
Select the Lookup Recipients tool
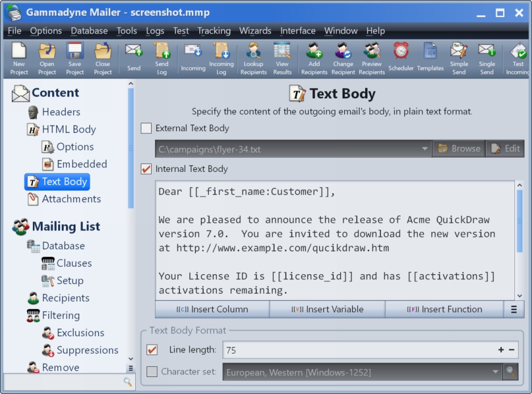coord(253,57)
